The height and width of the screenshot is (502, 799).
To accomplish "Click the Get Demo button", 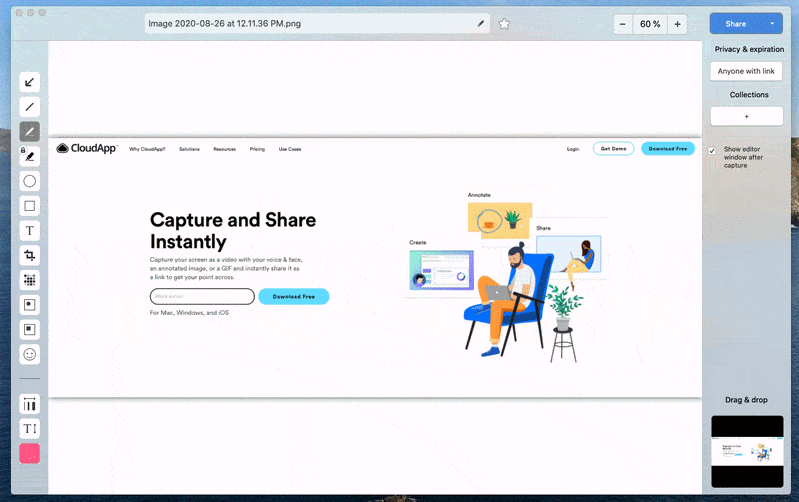I will click(614, 148).
